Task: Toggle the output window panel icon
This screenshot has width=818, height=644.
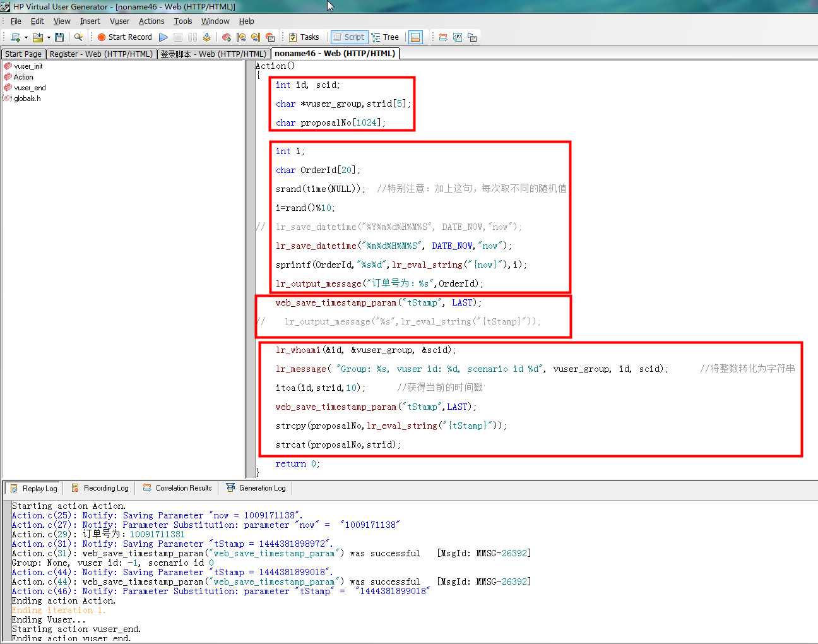Action: tap(415, 37)
